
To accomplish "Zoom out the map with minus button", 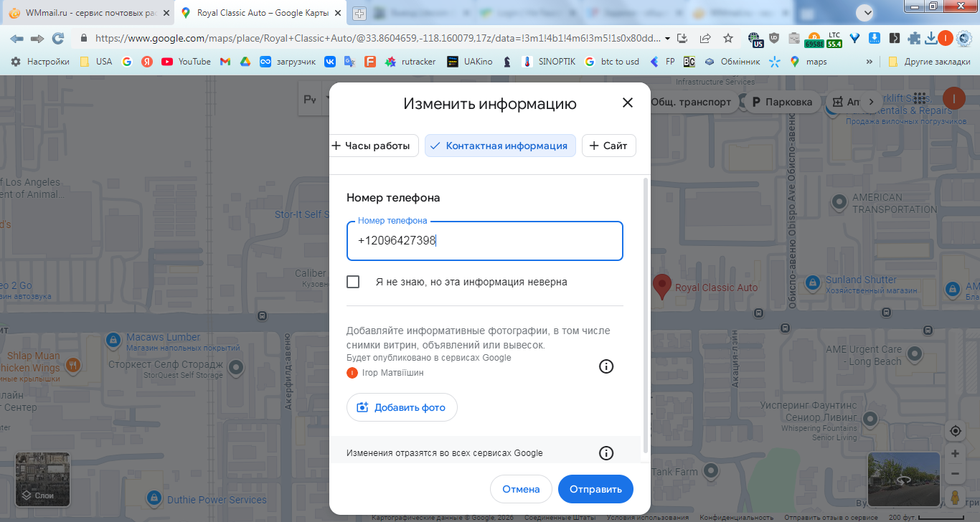I will [x=955, y=473].
